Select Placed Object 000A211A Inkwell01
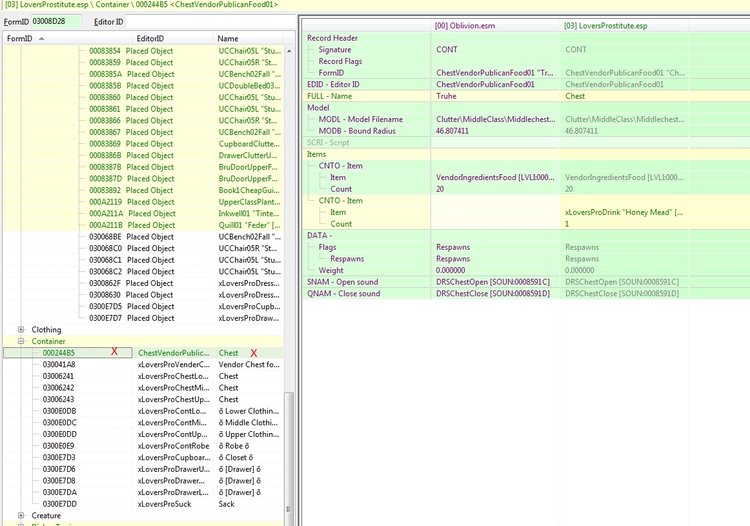The width and height of the screenshot is (750, 526). click(143, 213)
